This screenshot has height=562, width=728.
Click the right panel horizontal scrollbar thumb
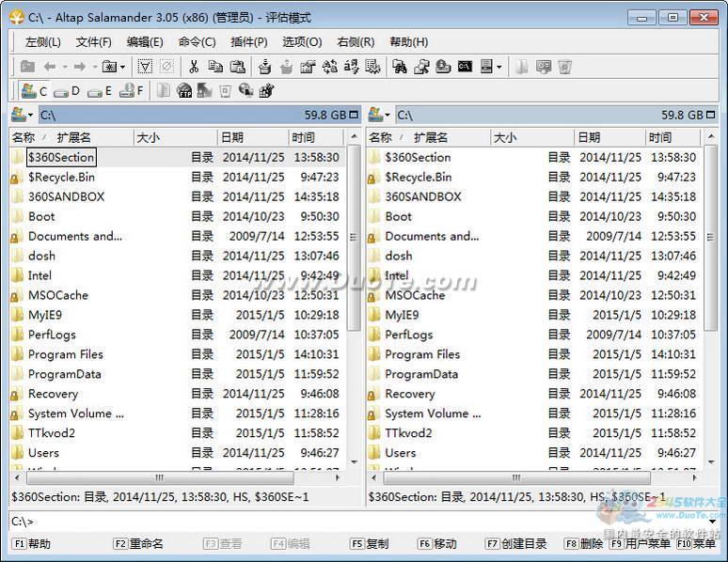click(516, 477)
